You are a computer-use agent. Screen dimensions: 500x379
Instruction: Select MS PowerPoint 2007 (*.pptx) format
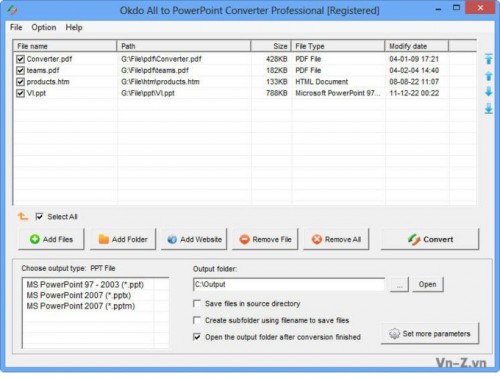(79, 295)
